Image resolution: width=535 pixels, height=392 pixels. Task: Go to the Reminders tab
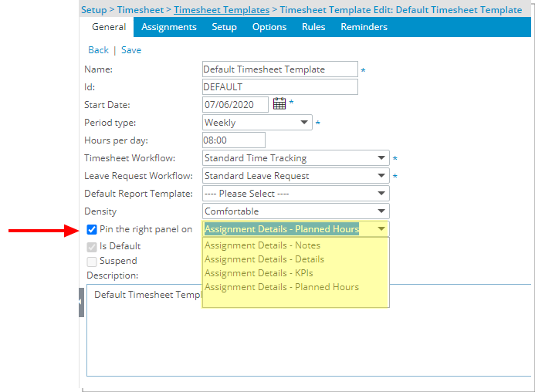coord(364,27)
